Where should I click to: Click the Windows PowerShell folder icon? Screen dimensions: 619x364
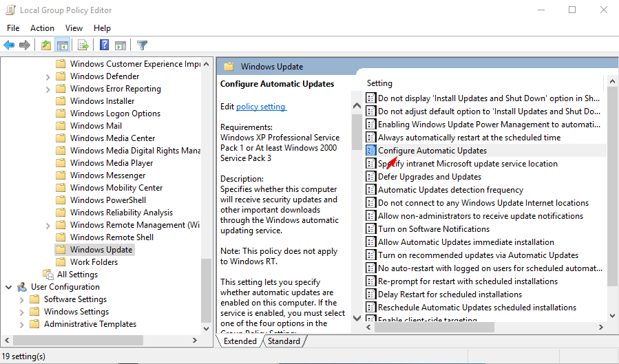click(61, 200)
